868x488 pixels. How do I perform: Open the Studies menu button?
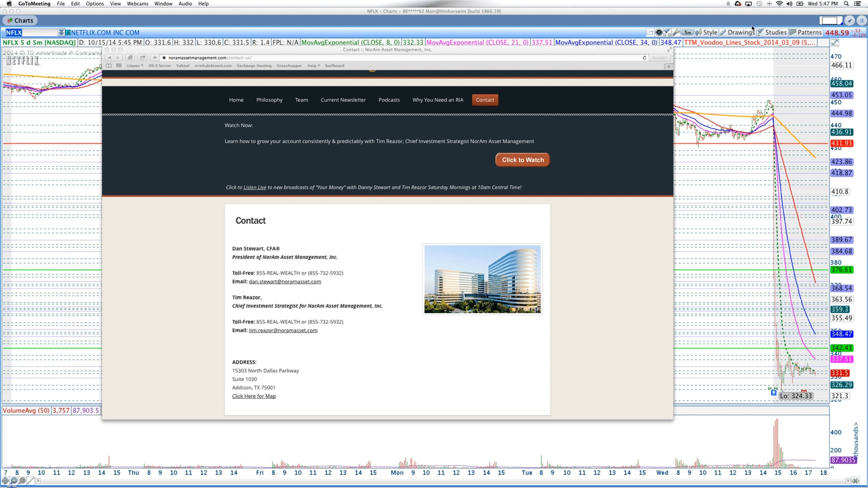pos(772,33)
